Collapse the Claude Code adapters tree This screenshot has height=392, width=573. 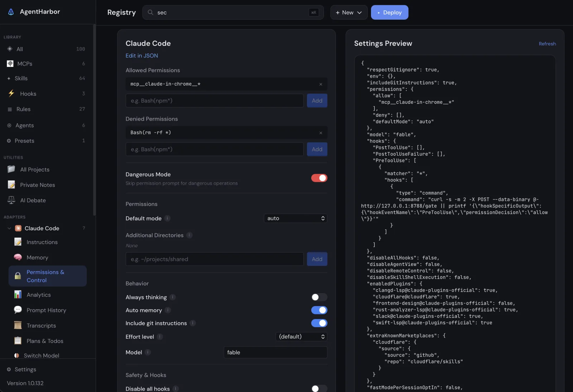point(9,228)
